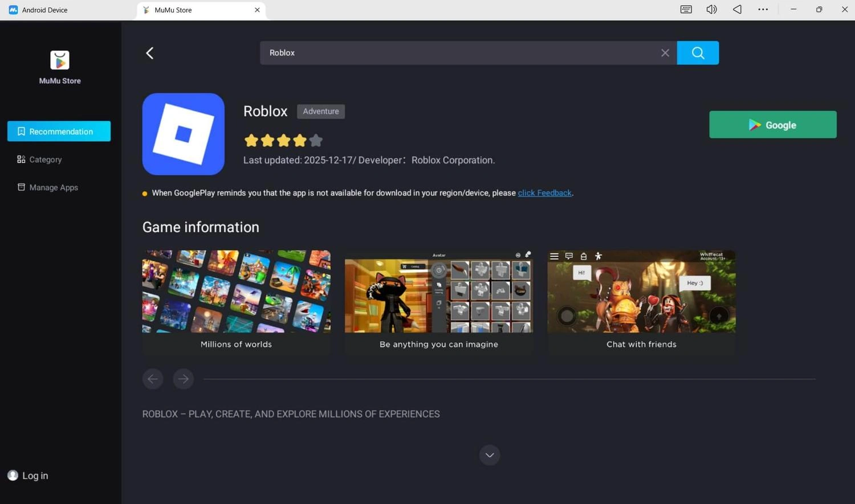Open the more options three-dot menu
Image resolution: width=855 pixels, height=504 pixels.
763,9
